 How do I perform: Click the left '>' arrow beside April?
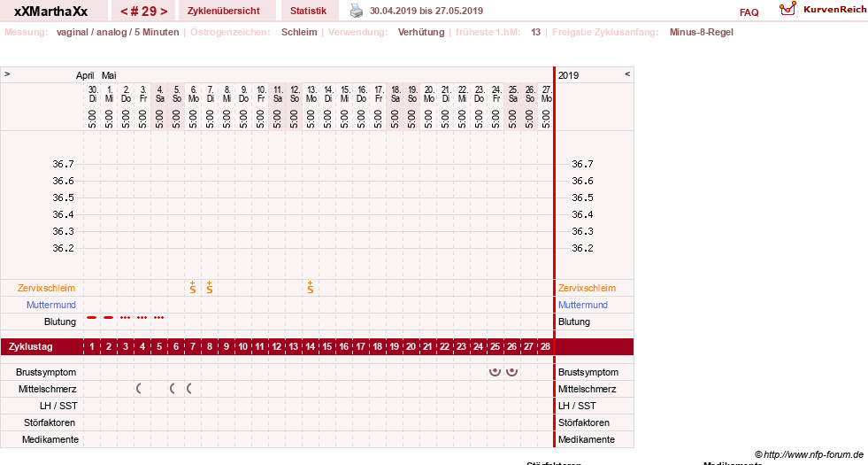click(7, 74)
